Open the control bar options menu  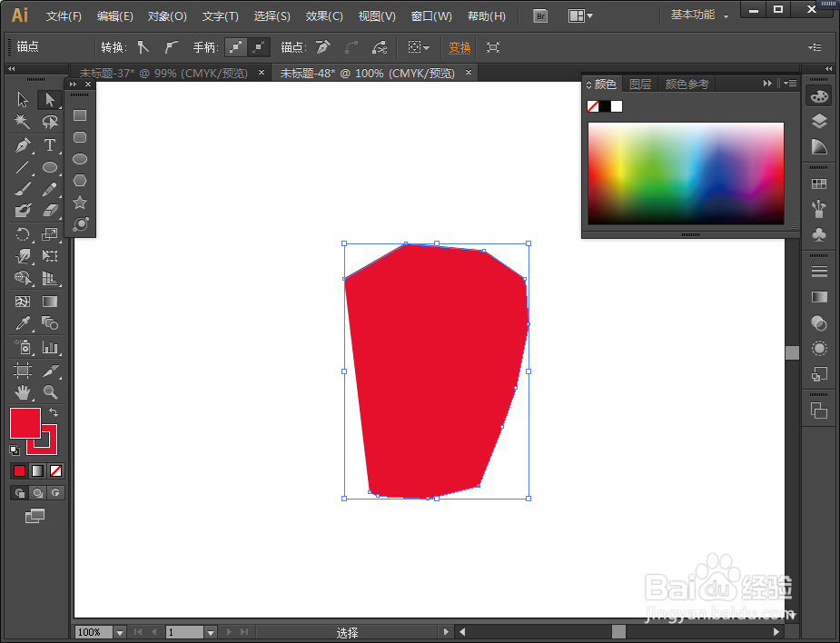click(815, 47)
